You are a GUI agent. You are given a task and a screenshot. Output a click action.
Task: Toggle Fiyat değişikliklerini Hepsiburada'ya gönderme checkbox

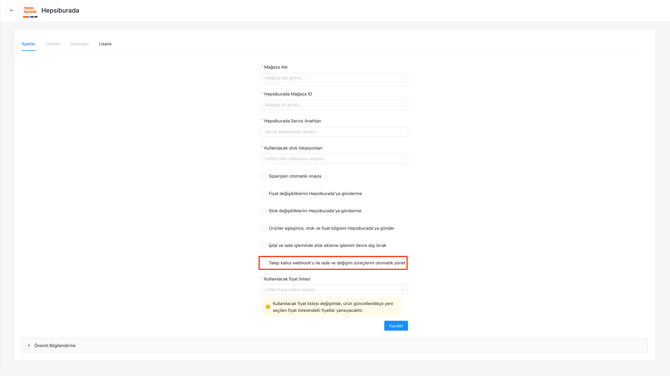pyautogui.click(x=264, y=194)
